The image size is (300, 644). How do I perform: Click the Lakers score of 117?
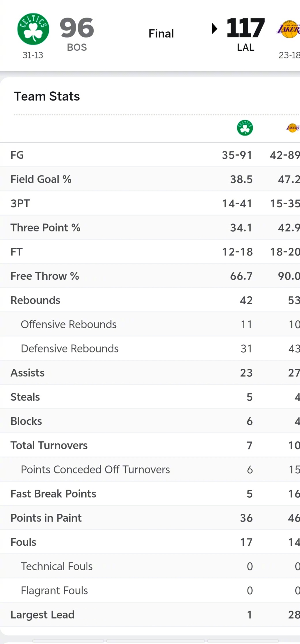click(245, 28)
